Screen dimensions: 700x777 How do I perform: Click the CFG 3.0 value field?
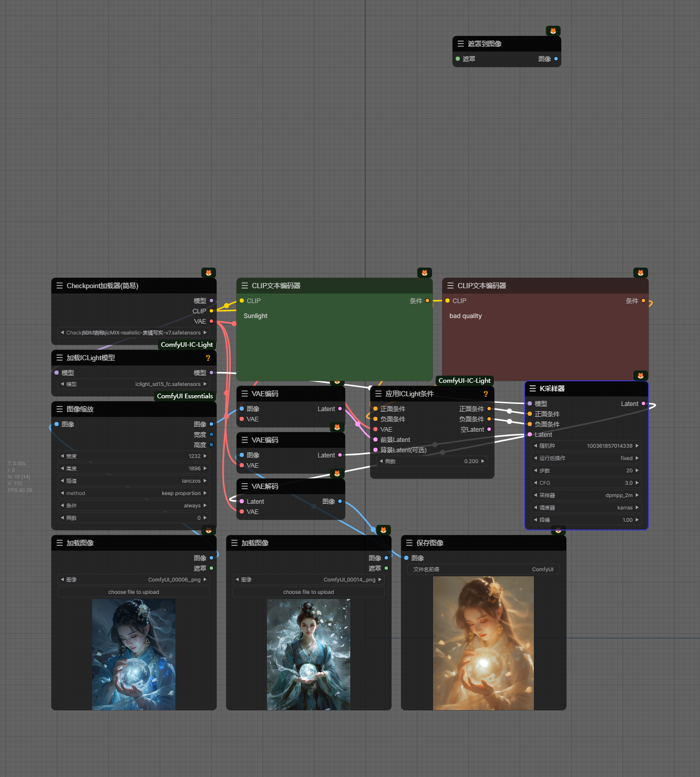[586, 483]
